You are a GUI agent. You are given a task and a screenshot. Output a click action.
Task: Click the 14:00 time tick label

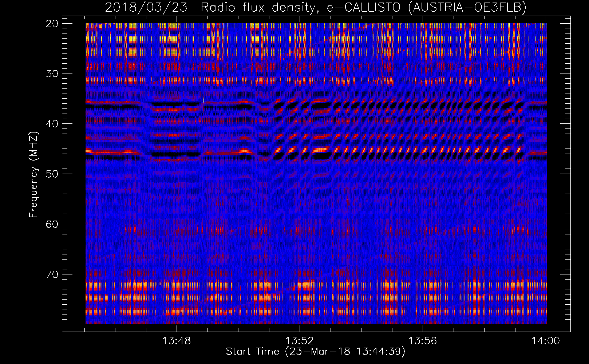pos(546,341)
